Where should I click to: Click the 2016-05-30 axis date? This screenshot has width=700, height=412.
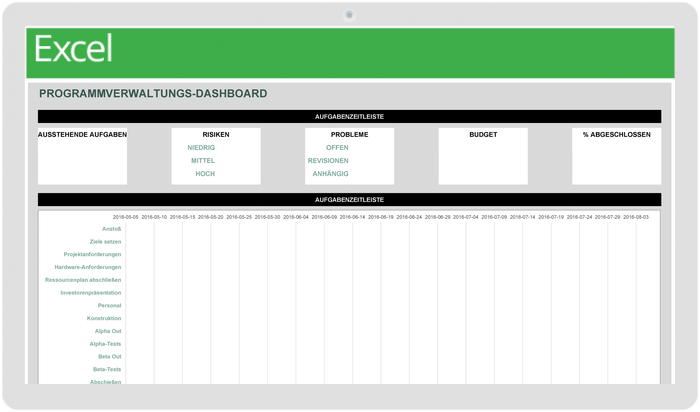[x=267, y=217]
